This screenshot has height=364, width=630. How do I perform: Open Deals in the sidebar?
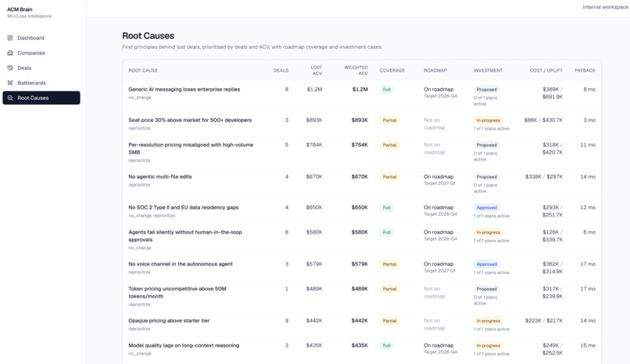click(x=41, y=68)
